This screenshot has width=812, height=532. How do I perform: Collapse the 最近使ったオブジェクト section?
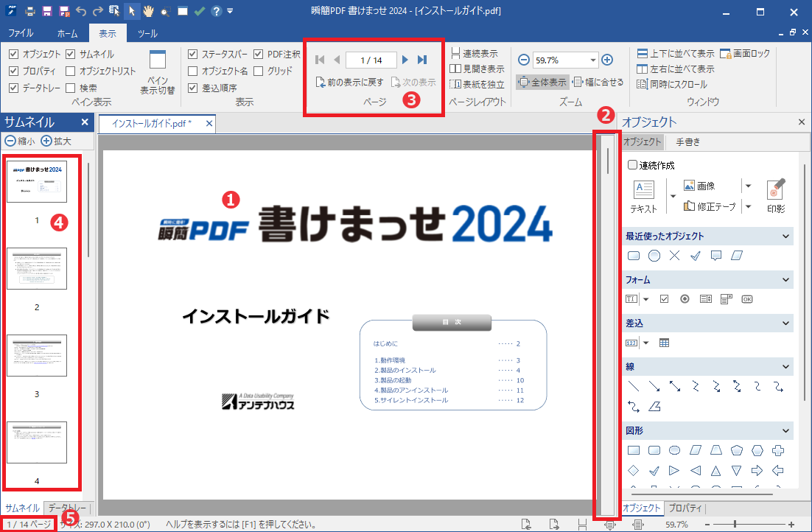(x=785, y=237)
